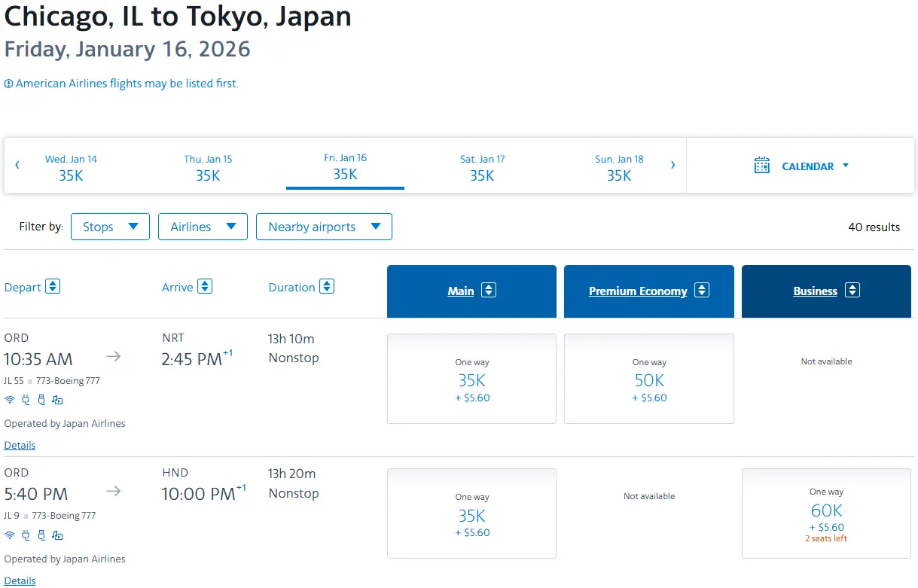Toggle sort by Arrive time
Screen dimensions: 918x588
[205, 287]
